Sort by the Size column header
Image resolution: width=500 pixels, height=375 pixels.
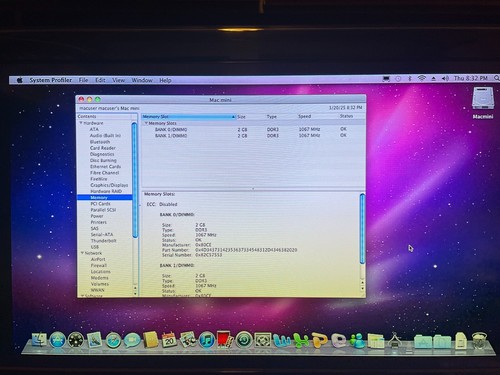pos(251,117)
